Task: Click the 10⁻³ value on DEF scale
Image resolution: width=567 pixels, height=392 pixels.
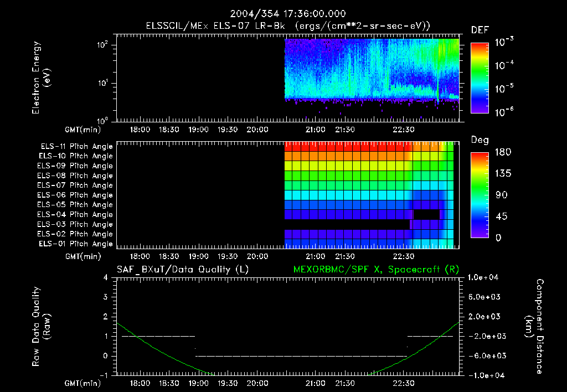Action: pyautogui.click(x=504, y=42)
